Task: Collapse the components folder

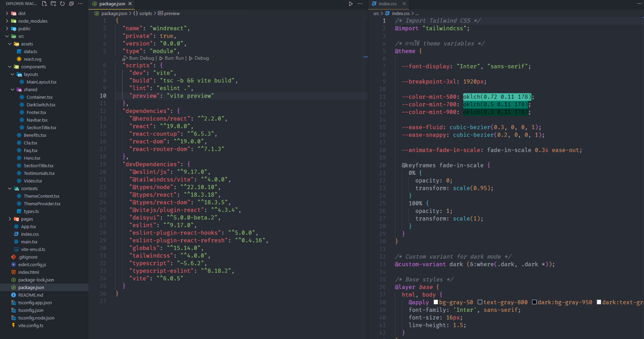Action: pyautogui.click(x=10, y=67)
